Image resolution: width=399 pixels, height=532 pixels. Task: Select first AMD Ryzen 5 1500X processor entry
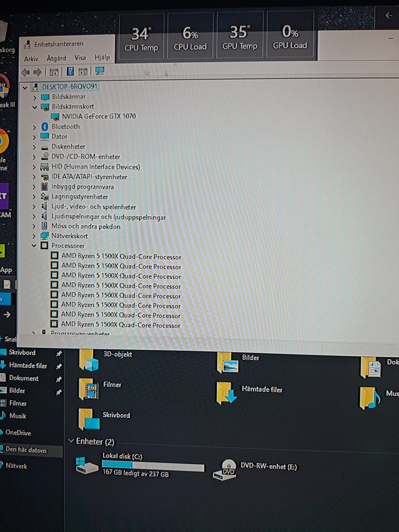pos(121,256)
